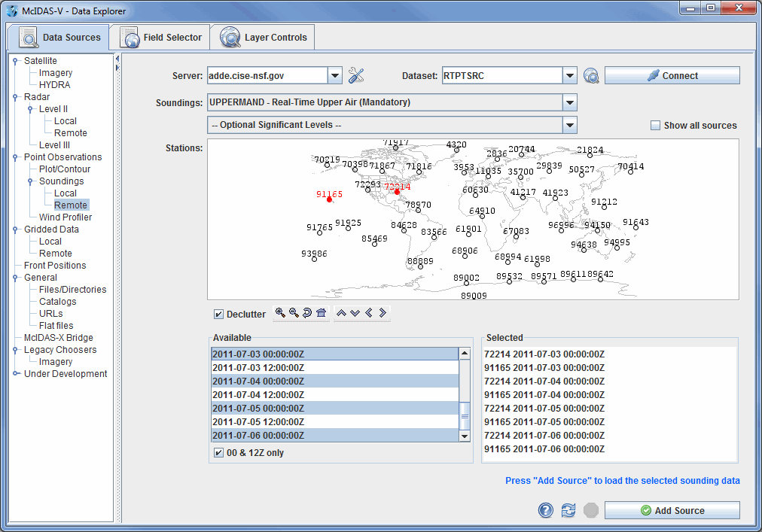The height and width of the screenshot is (532, 762).
Task: Click the Add Source button
Action: [672, 510]
